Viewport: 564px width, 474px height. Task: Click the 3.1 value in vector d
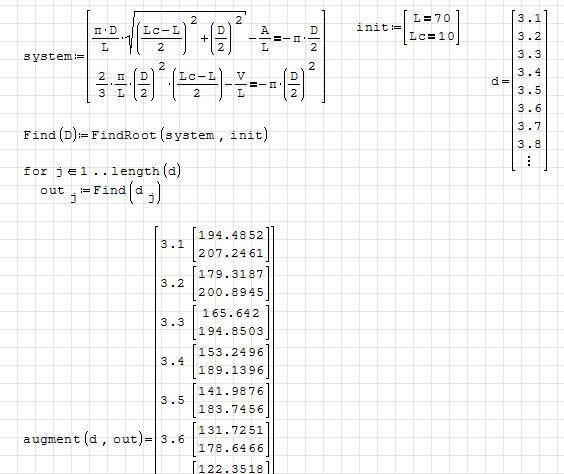point(529,18)
